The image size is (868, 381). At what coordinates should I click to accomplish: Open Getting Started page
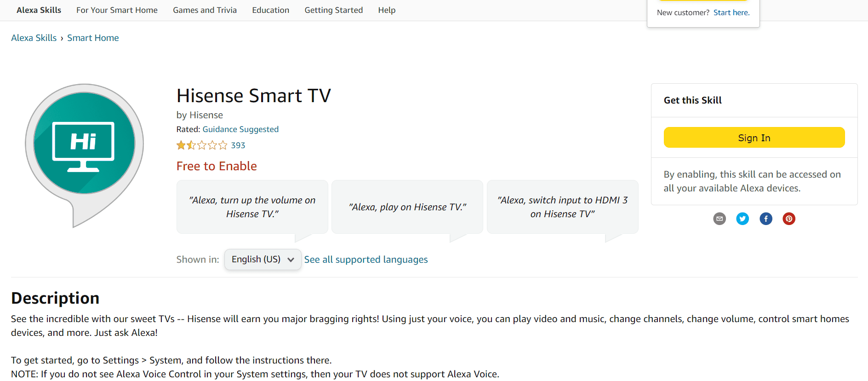(334, 10)
